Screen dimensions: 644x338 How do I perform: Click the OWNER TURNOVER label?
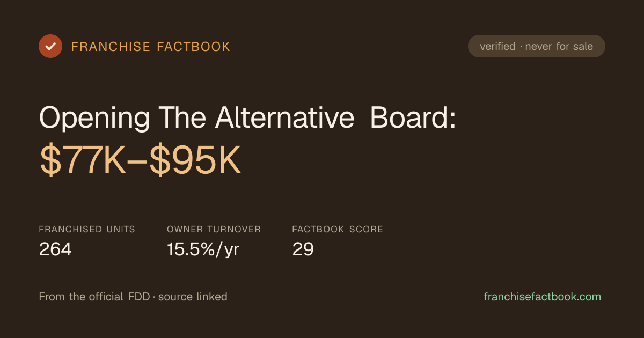214,229
